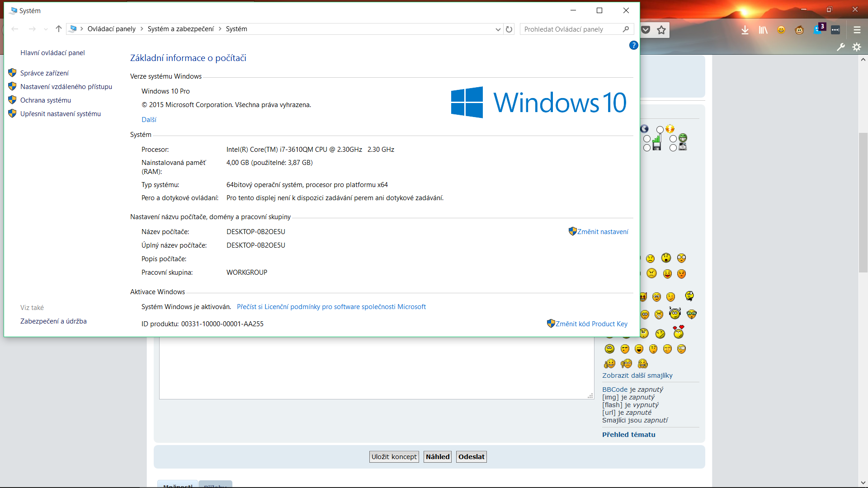Insert the red blushing smiley
Screen dimensions: 868x488
point(681,274)
